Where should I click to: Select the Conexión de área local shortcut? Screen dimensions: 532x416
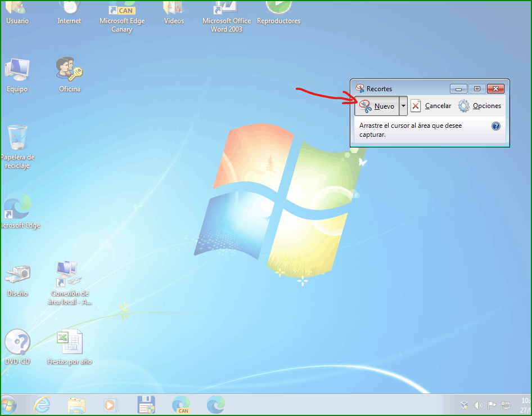point(70,283)
